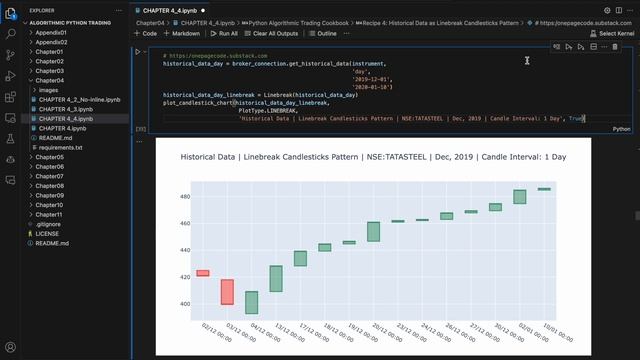Open the Search view in activity bar

coord(11,34)
